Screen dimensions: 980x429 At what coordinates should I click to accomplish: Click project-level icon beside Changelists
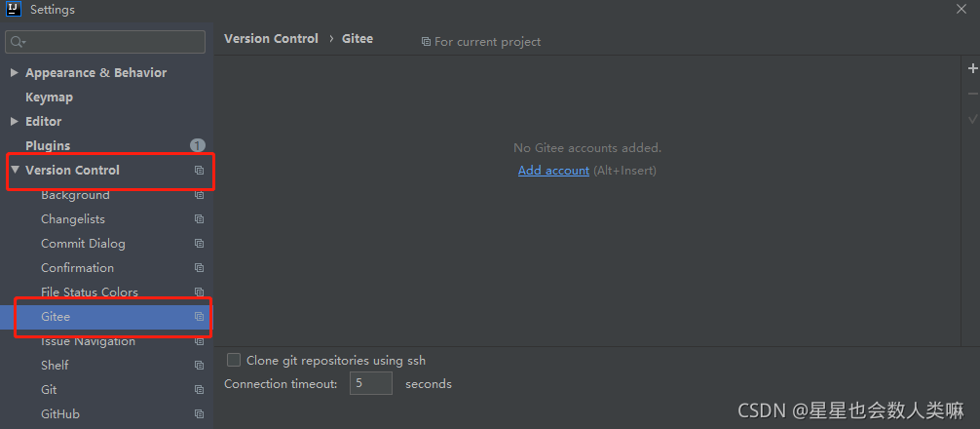point(200,218)
